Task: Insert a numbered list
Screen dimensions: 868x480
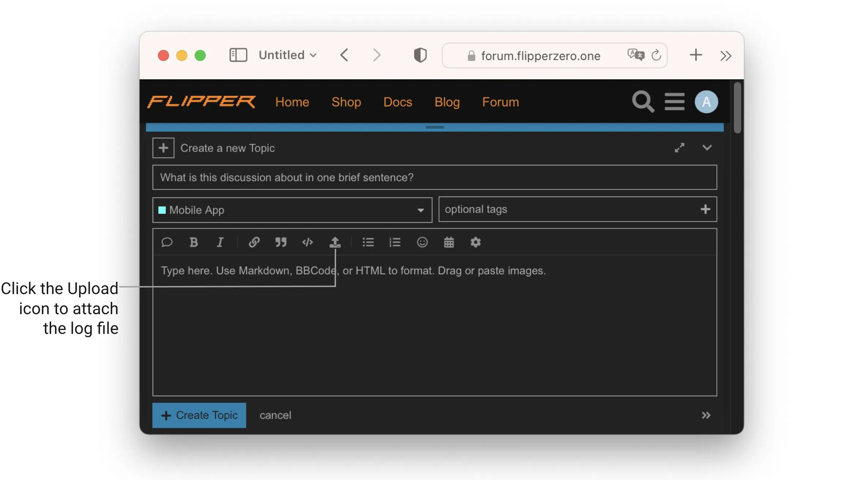Action: click(395, 242)
